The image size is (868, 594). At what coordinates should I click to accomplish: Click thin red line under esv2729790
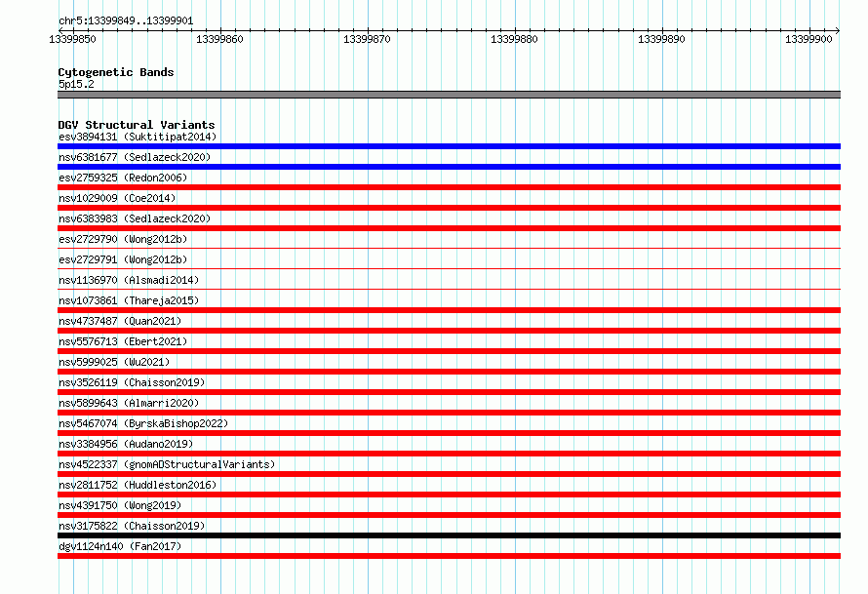click(x=449, y=248)
